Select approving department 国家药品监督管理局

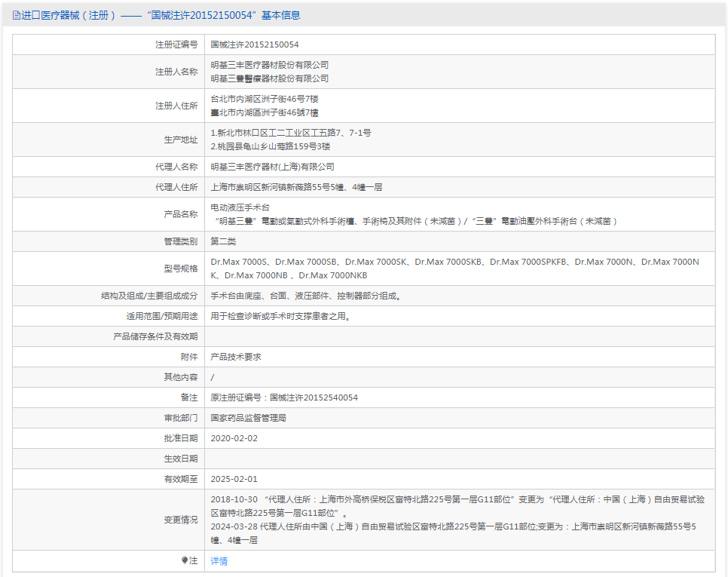248,418
